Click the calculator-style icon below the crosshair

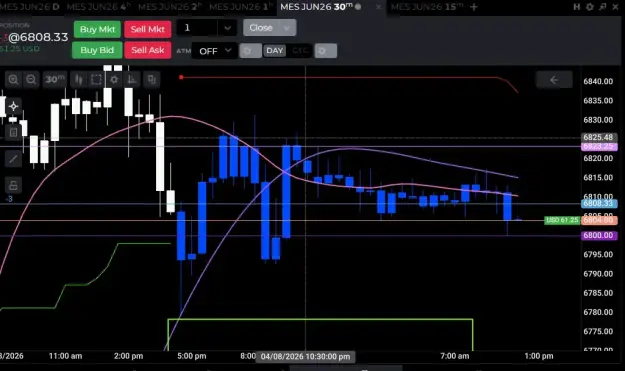point(13,132)
